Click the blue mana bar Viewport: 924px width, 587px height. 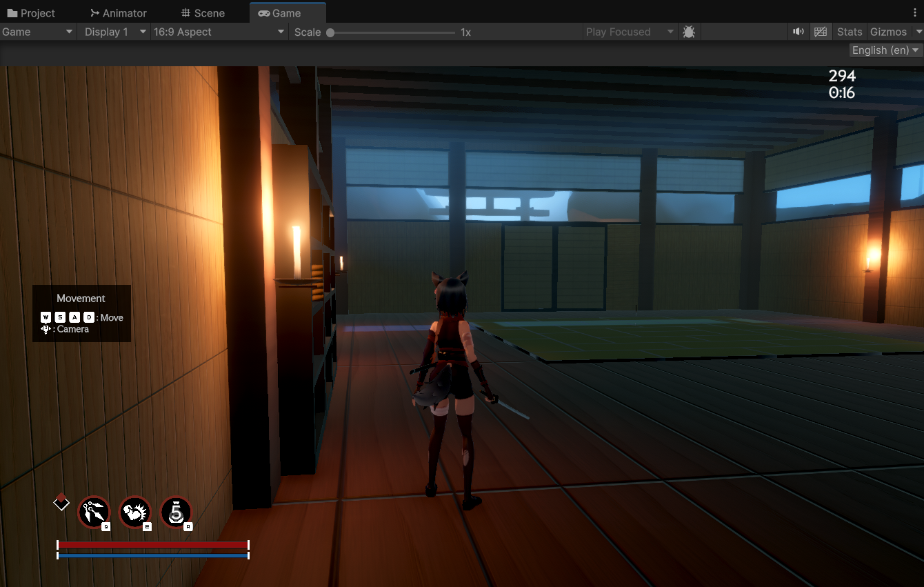(152, 555)
